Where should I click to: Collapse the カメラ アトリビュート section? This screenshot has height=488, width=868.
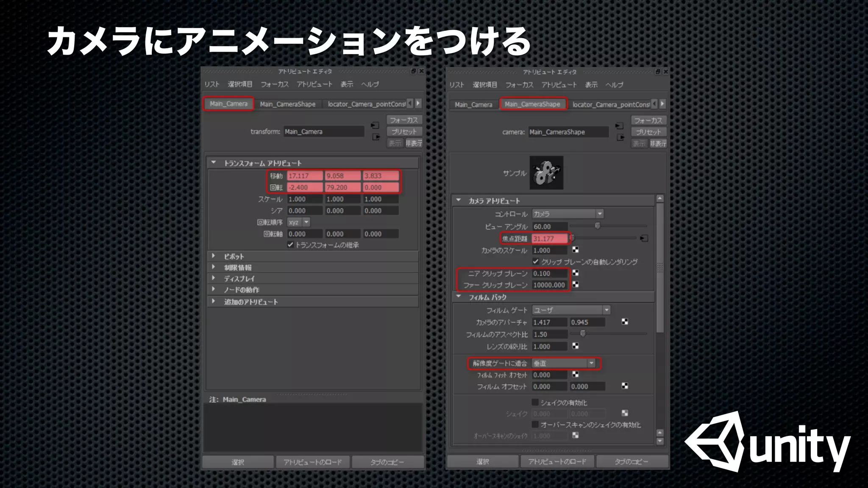point(459,200)
